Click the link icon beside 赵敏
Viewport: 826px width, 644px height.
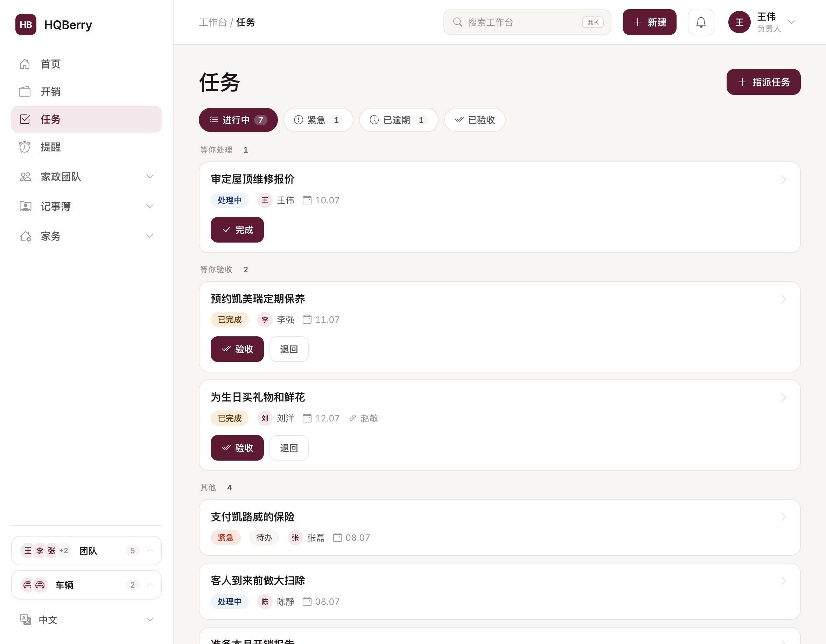[352, 418]
